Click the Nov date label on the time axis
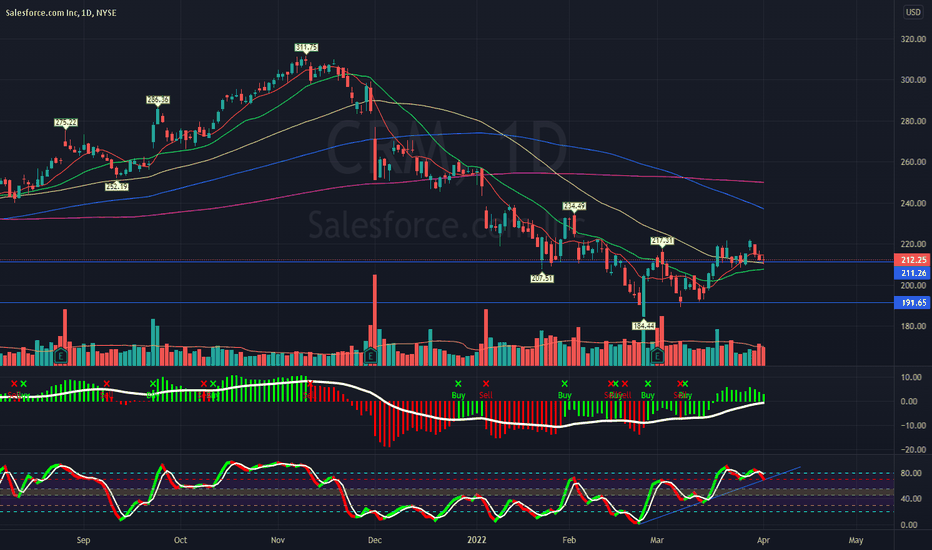Screen dimensions: 932x550 [x=278, y=540]
